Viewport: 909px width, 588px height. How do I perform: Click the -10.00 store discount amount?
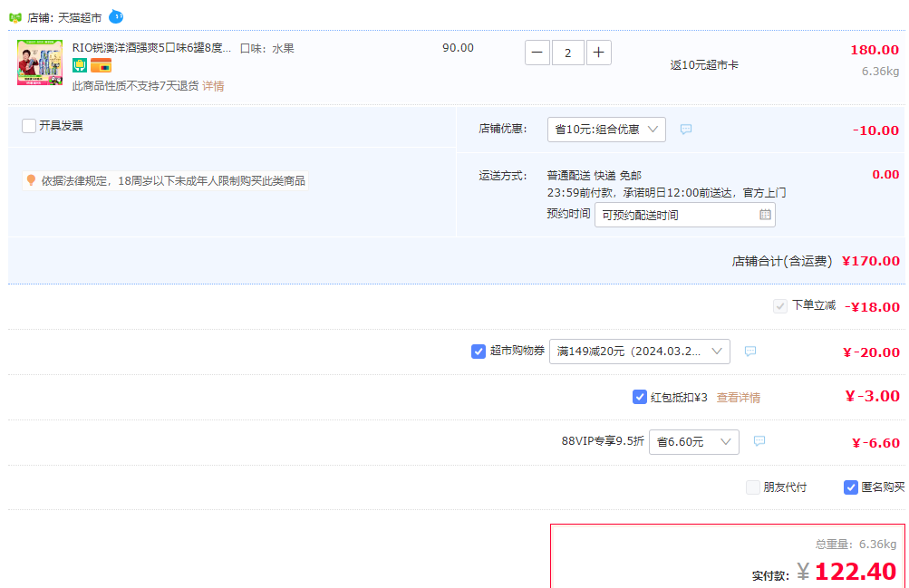click(875, 130)
